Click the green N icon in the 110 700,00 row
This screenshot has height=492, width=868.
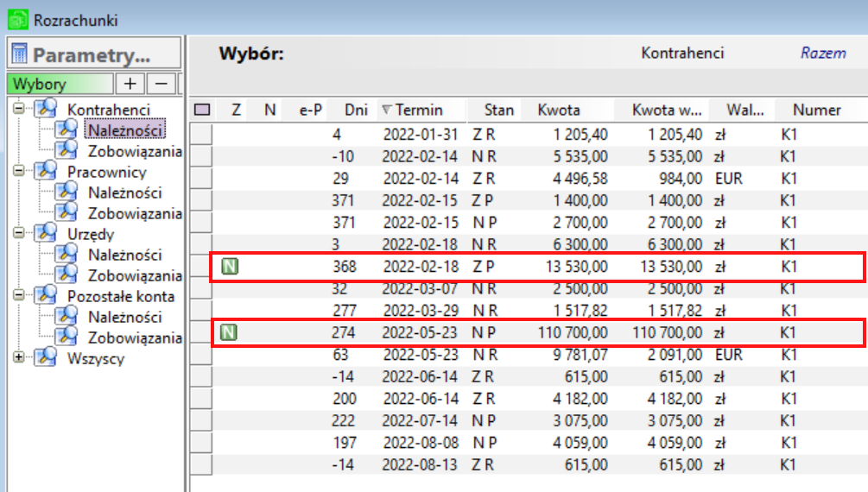(229, 332)
